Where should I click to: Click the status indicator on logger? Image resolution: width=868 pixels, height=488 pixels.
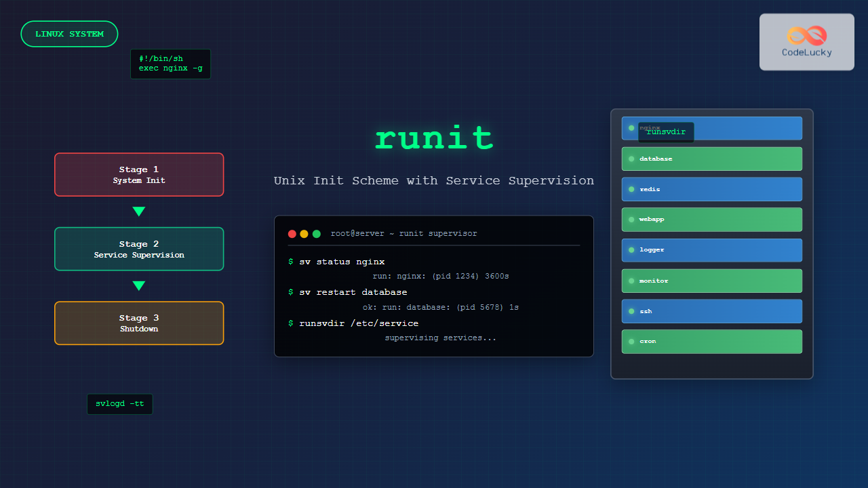pos(631,249)
